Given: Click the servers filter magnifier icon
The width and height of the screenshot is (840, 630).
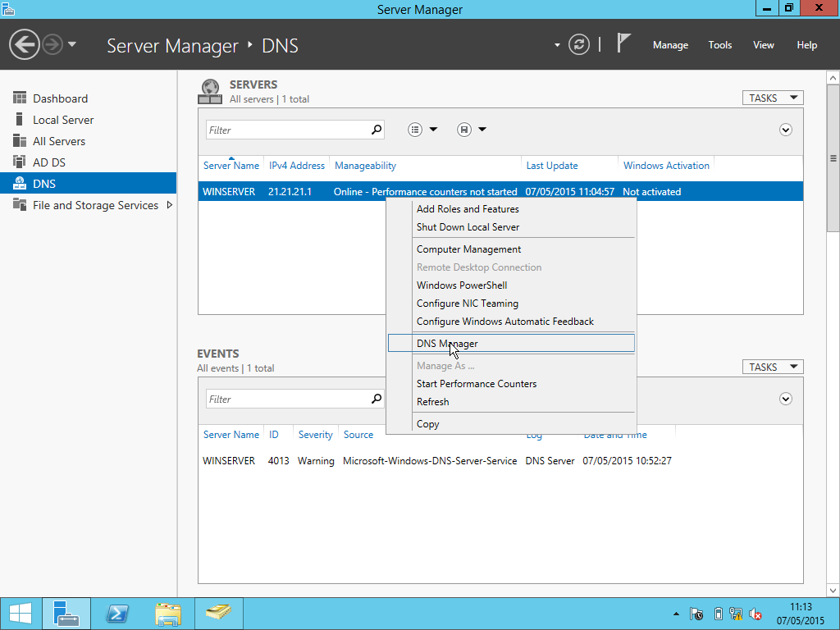Looking at the screenshot, I should [x=376, y=130].
